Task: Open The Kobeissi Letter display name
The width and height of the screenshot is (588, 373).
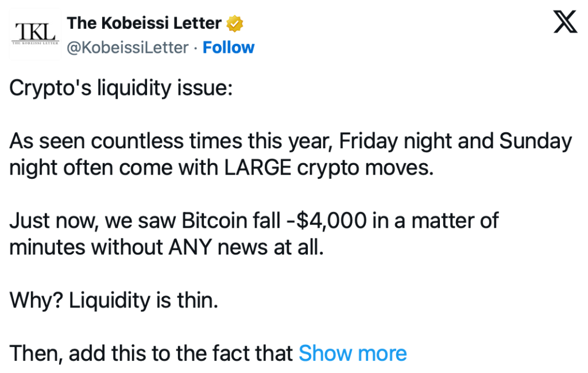Action: click(x=144, y=24)
